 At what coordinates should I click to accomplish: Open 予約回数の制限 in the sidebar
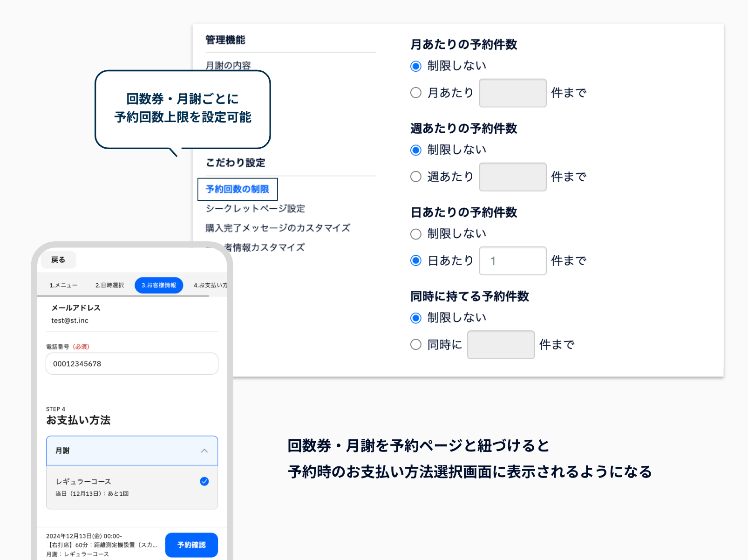[238, 189]
